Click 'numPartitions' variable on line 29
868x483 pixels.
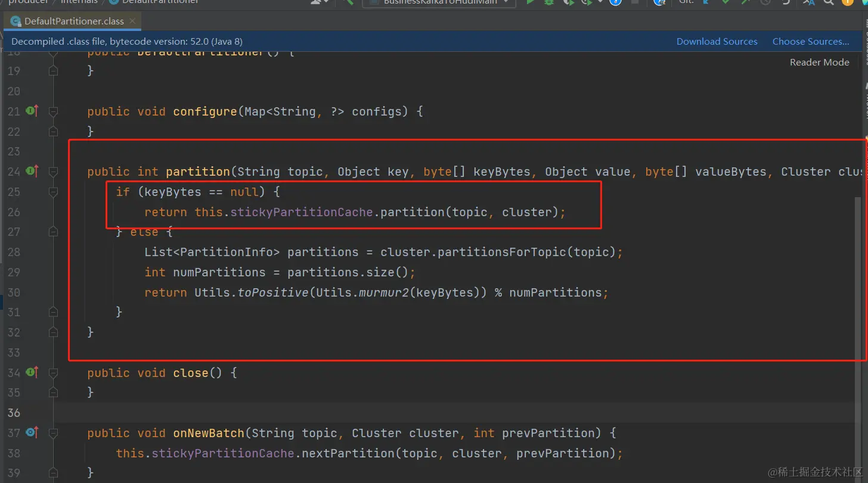pyautogui.click(x=219, y=272)
